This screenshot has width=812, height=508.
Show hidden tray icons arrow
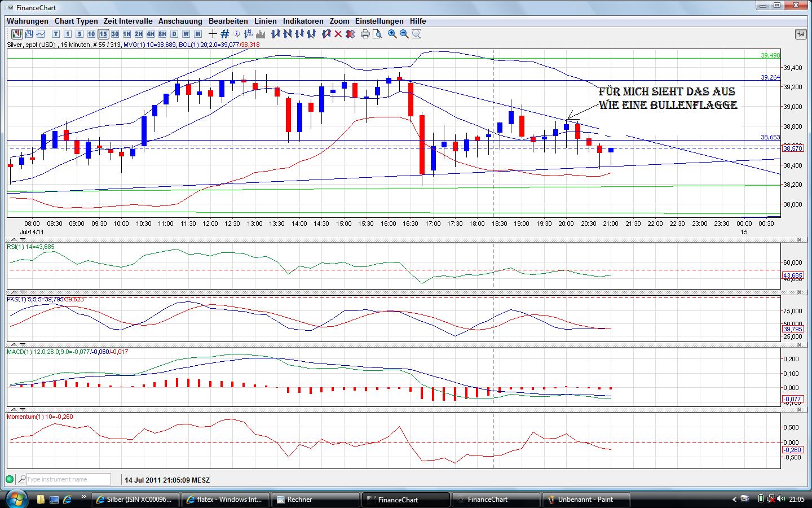[734, 499]
